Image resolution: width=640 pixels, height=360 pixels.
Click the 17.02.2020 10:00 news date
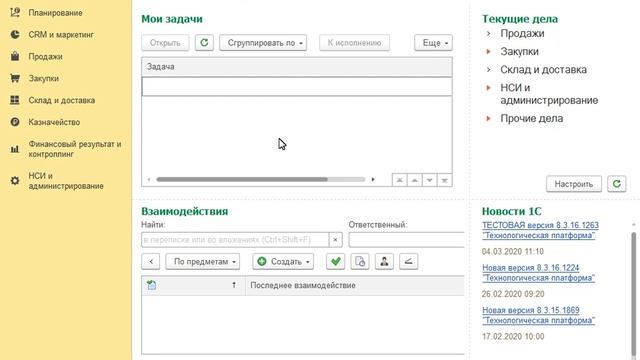point(513,336)
